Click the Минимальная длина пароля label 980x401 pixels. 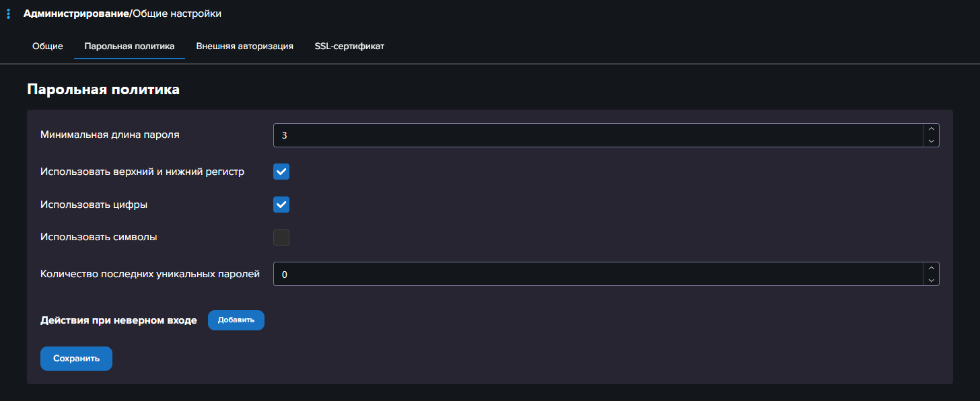(110, 135)
